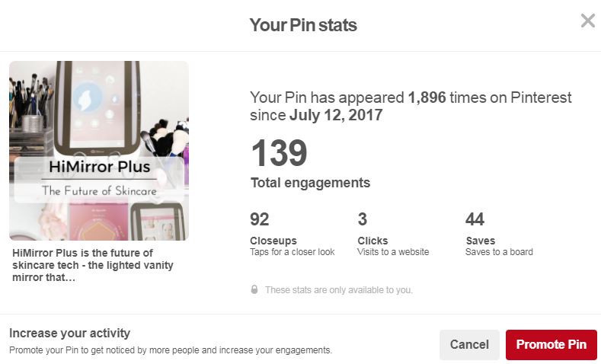Click the 'Increase your activity' heading

coord(70,333)
